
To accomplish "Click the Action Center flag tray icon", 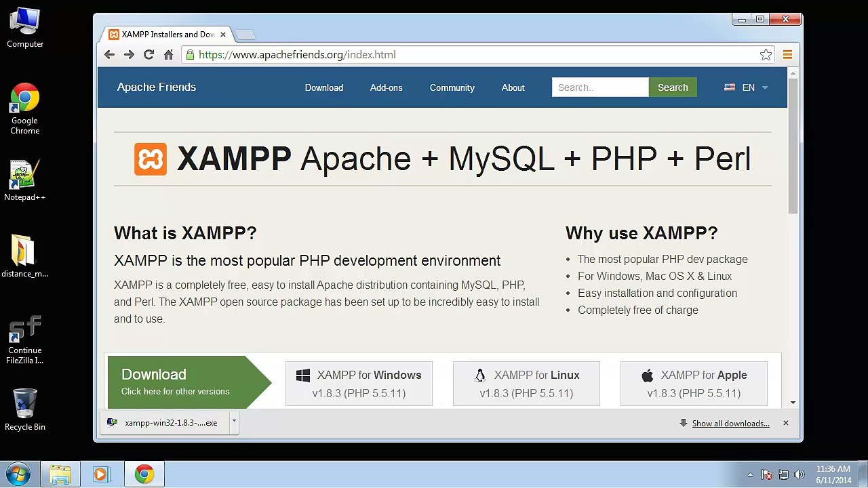I will pos(767,475).
